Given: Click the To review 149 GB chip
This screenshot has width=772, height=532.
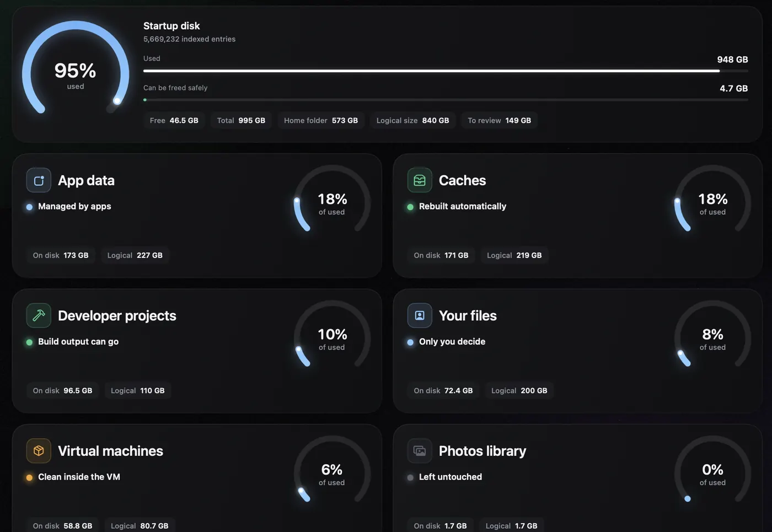Looking at the screenshot, I should pos(500,120).
